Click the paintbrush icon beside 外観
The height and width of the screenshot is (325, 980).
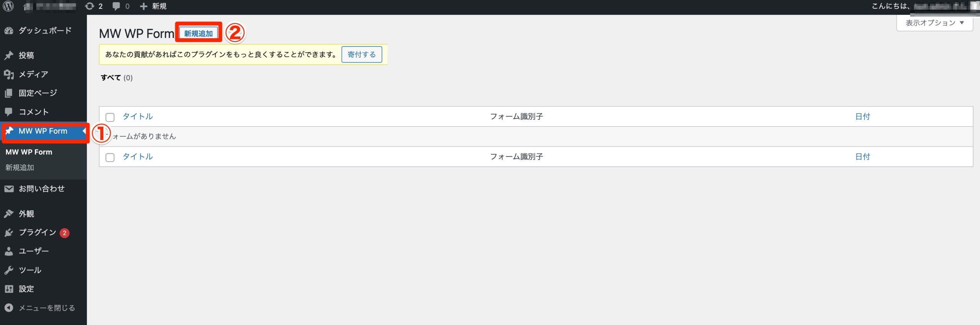click(9, 214)
